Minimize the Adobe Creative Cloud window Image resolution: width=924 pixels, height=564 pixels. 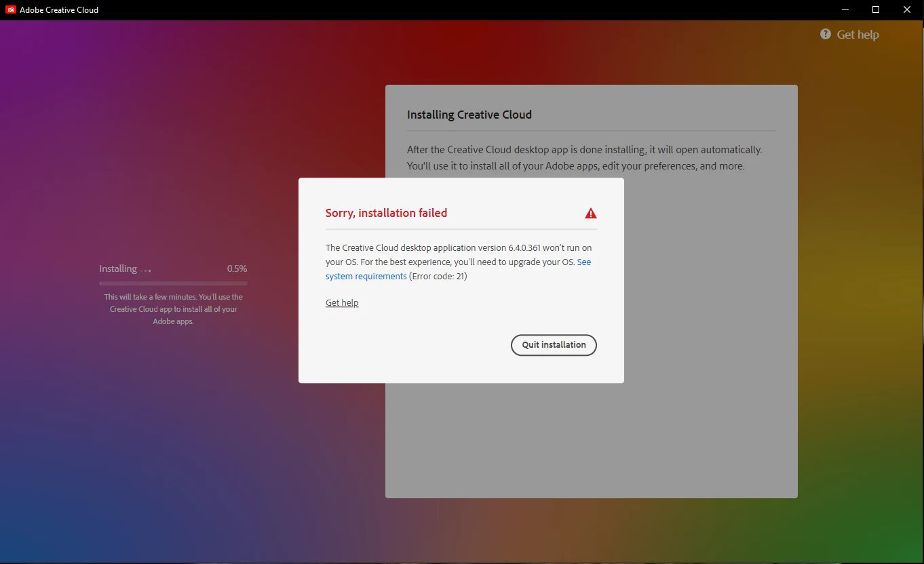click(x=845, y=9)
